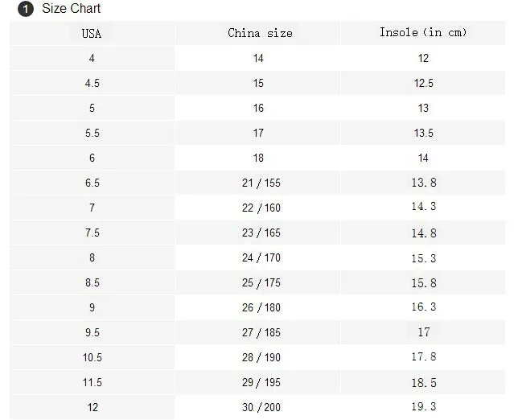Click the numbered 1 circle icon
Image resolution: width=514 pixels, height=420 pixels.
[26, 9]
